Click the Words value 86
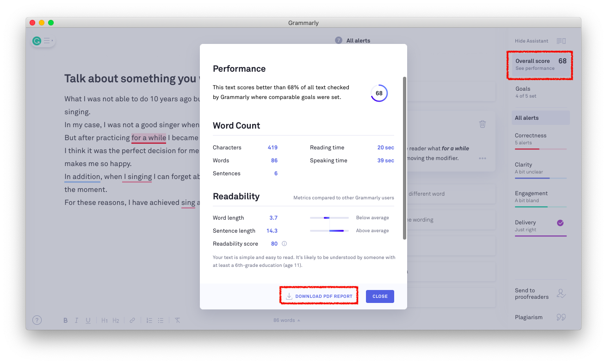 point(274,160)
